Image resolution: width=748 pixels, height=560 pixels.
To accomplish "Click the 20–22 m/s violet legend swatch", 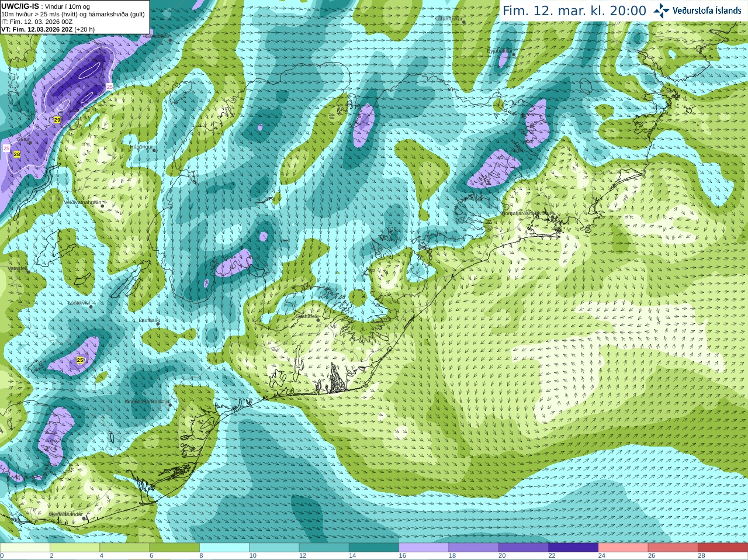I will (524, 548).
